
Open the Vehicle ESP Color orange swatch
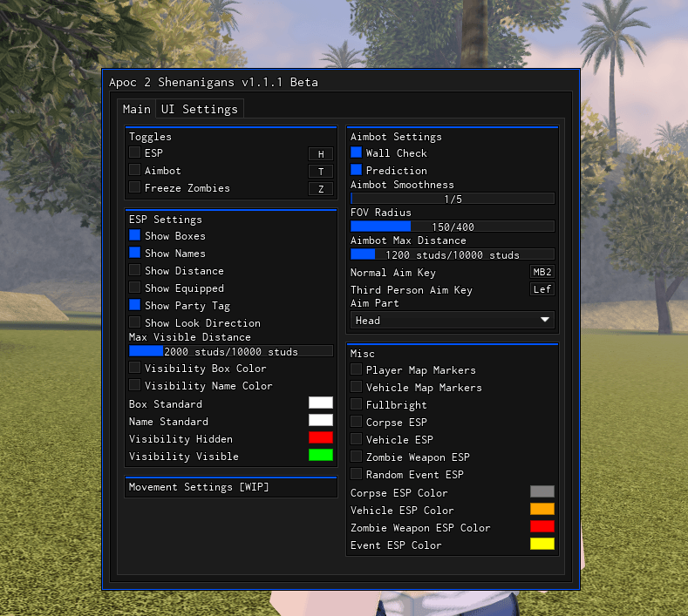click(x=542, y=510)
